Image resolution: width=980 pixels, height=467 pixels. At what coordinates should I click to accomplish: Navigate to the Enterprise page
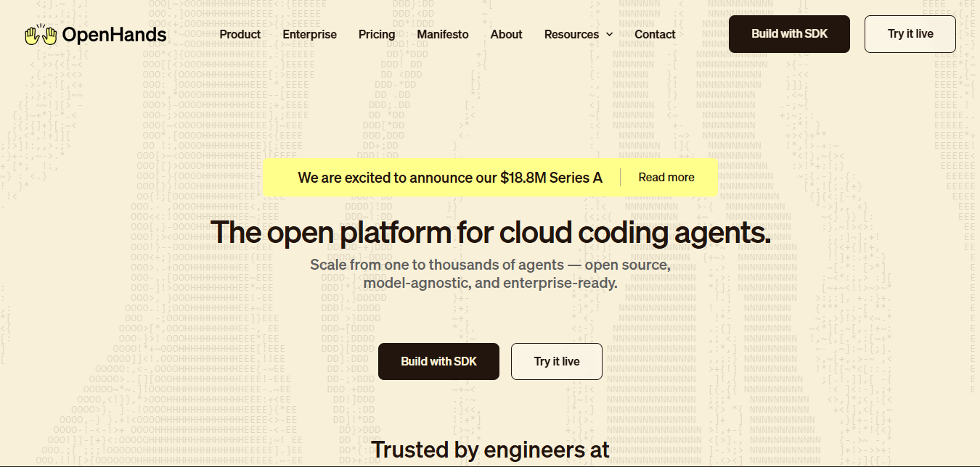click(x=309, y=34)
